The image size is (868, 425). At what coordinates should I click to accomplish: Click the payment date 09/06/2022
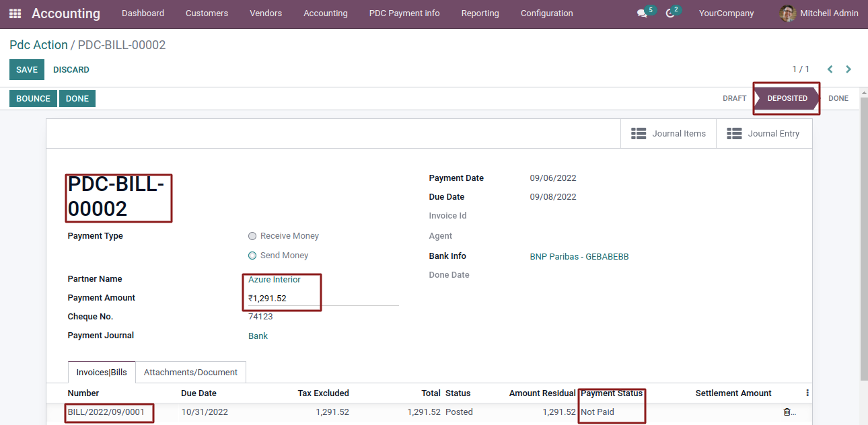click(x=553, y=178)
